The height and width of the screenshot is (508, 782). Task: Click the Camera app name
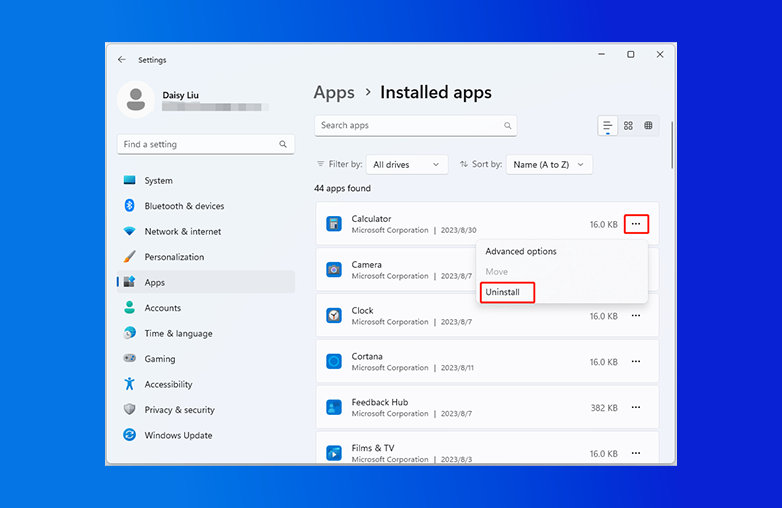click(x=367, y=265)
